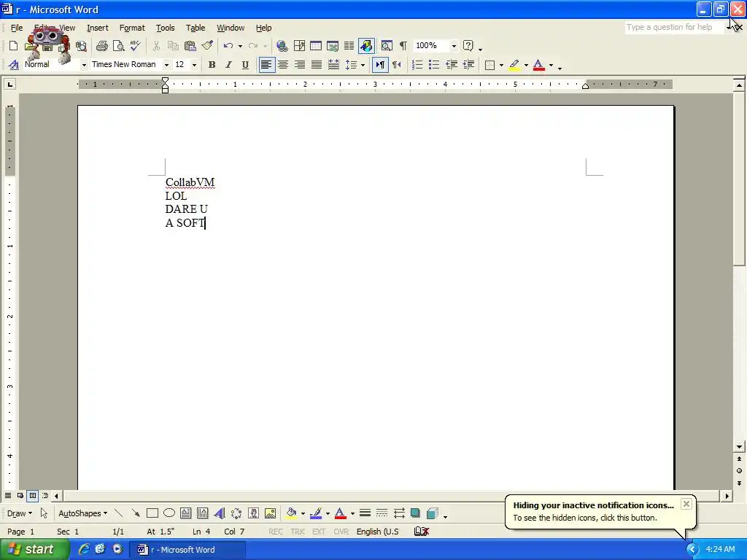The image size is (747, 560).
Task: Open the File menu
Action: 17,28
